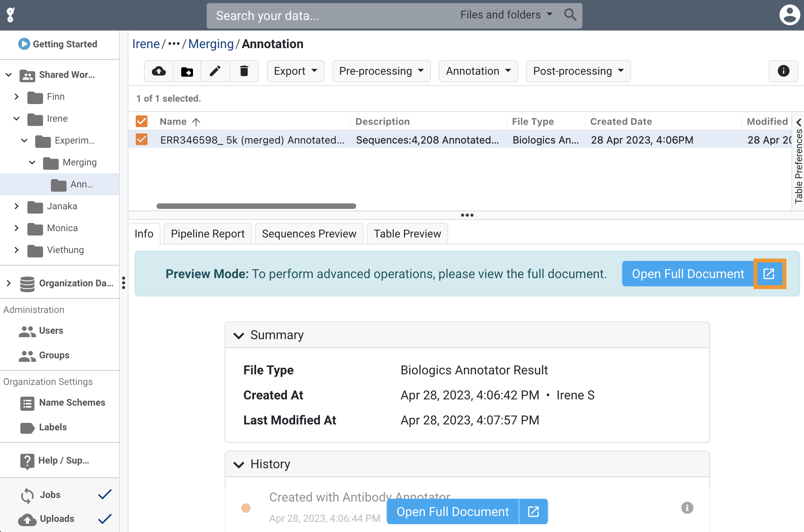Click the Shared Workspace group folder icon

click(27, 75)
